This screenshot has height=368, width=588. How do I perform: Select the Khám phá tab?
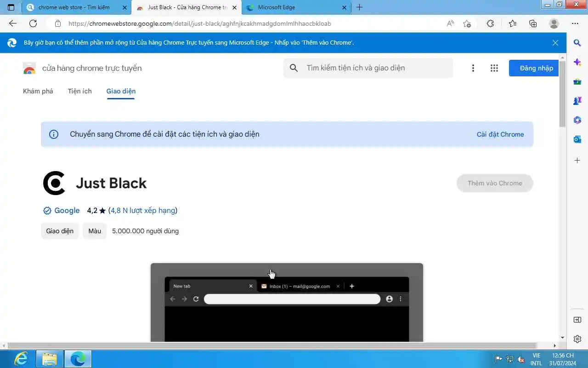coord(38,91)
